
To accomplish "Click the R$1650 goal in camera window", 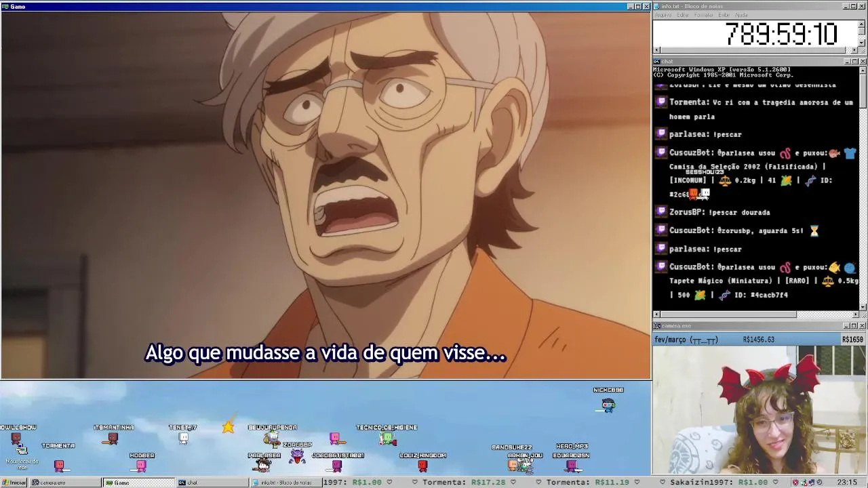I will (x=852, y=340).
